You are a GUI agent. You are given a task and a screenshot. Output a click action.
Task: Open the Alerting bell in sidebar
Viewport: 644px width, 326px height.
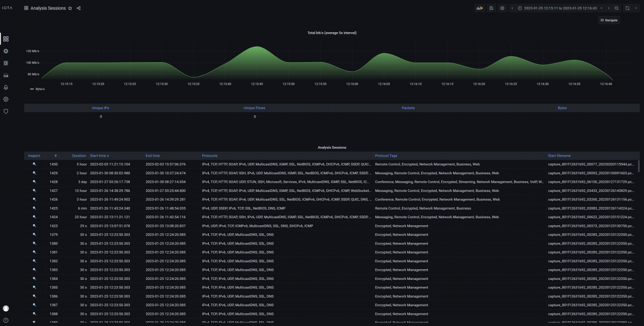[x=6, y=87]
